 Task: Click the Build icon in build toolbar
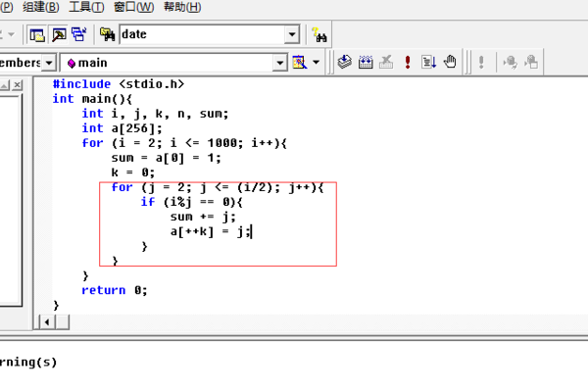click(x=366, y=63)
